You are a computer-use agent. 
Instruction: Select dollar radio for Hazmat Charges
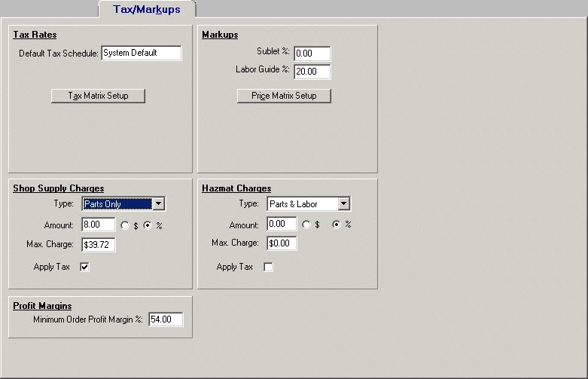(306, 225)
